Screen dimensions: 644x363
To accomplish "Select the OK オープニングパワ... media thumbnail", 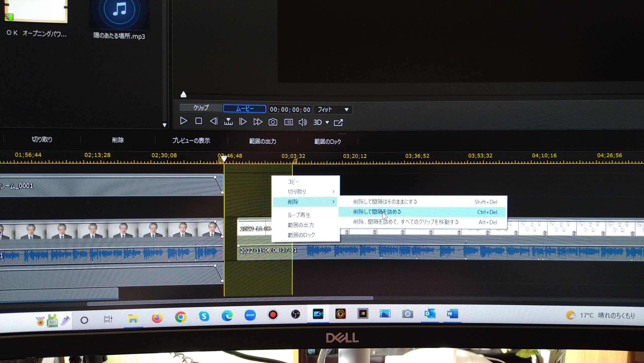I will [36, 11].
